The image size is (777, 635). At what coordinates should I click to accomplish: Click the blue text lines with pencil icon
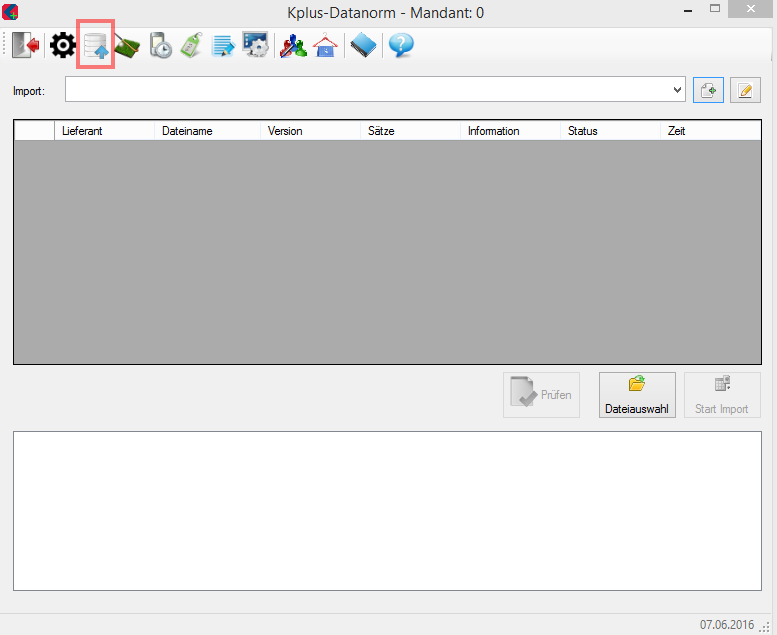(x=222, y=46)
